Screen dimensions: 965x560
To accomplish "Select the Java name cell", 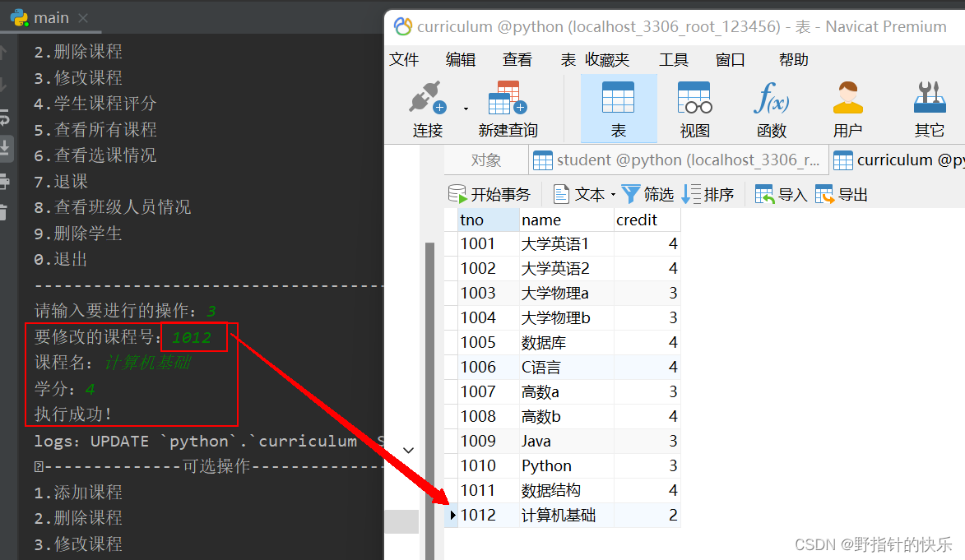I will click(x=567, y=441).
